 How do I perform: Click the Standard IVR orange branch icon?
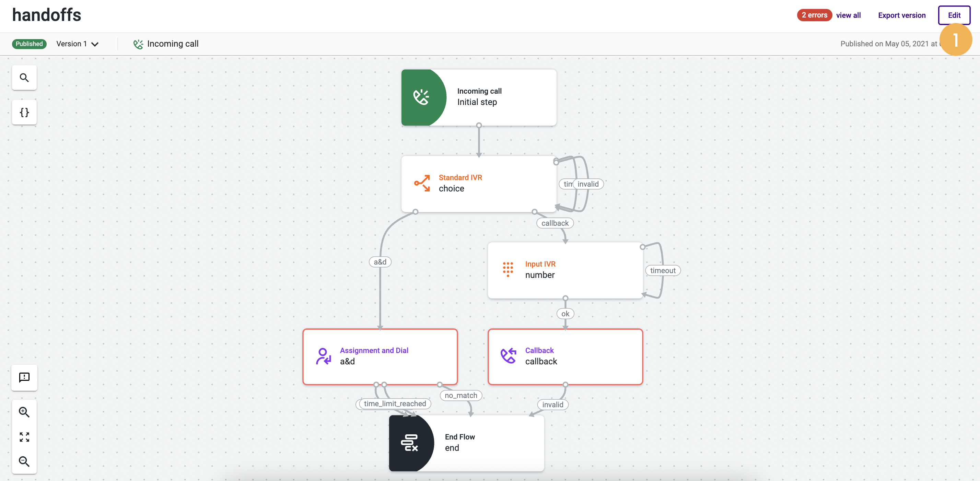tap(422, 183)
